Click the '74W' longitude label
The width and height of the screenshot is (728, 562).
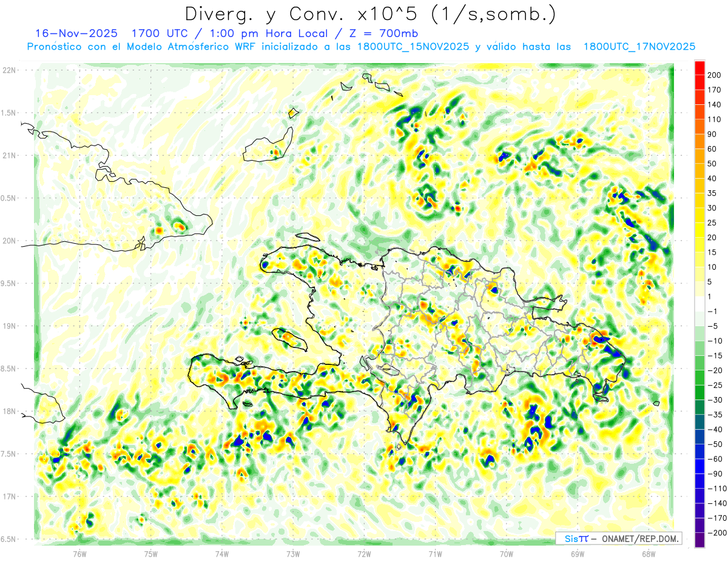click(x=222, y=554)
